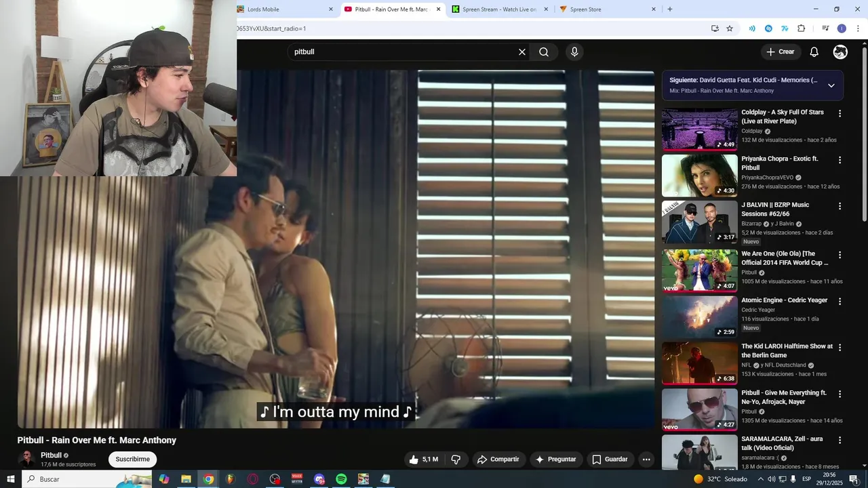Viewport: 868px width, 488px height.
Task: Click the Opera browser taskbar icon
Action: click(253, 479)
